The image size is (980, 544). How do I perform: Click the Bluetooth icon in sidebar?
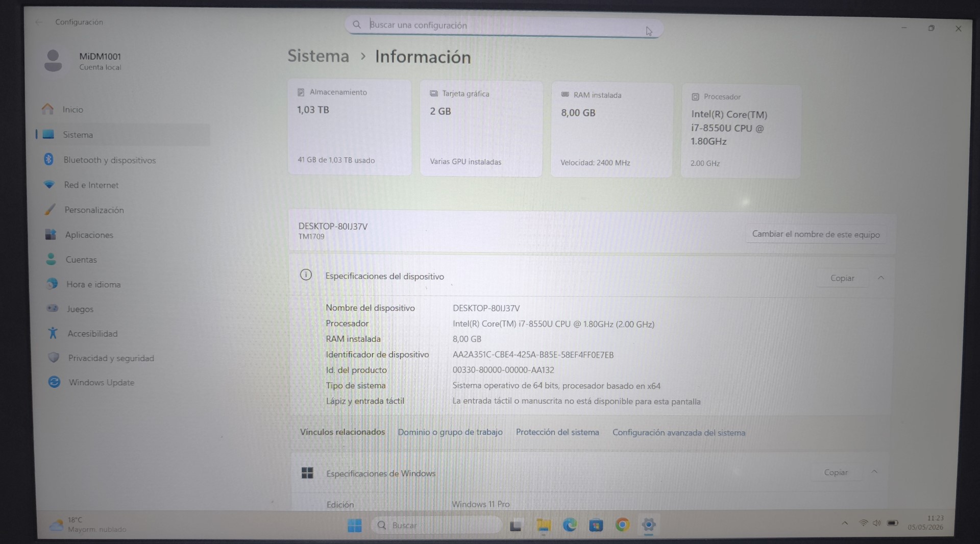click(48, 159)
